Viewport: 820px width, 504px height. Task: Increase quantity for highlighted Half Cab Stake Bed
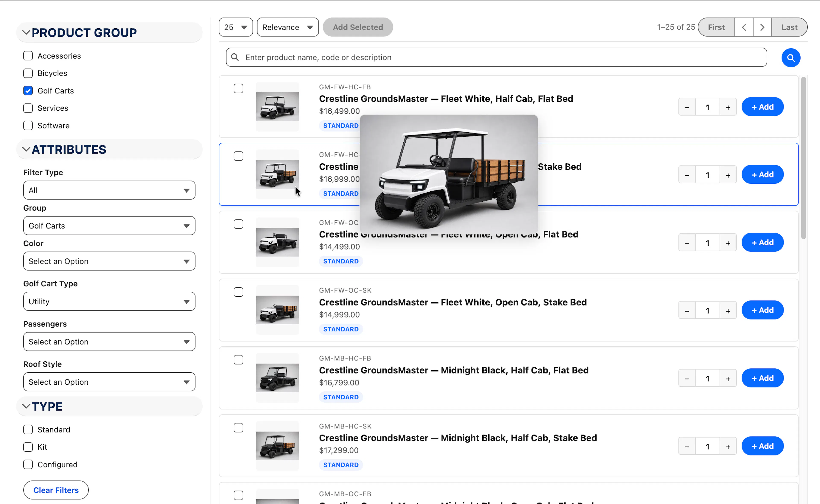tap(728, 175)
